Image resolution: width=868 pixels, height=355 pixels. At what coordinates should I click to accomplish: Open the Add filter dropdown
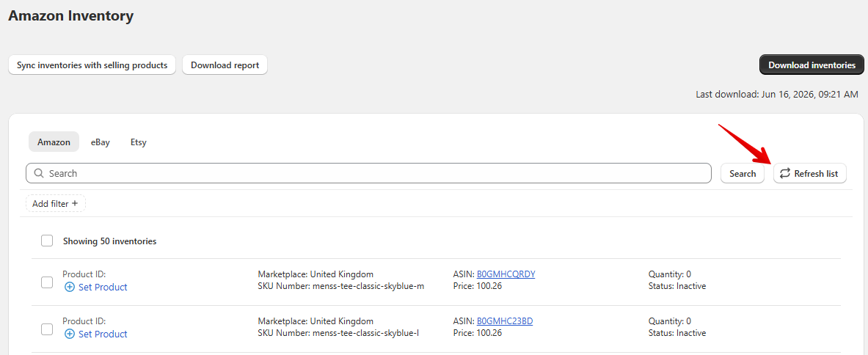[x=55, y=203]
